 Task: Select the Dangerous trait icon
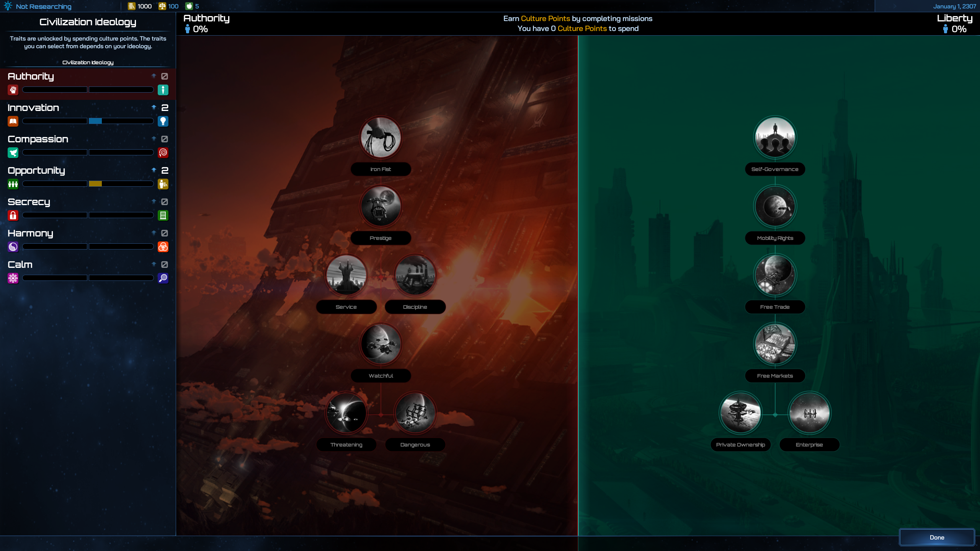[415, 413]
